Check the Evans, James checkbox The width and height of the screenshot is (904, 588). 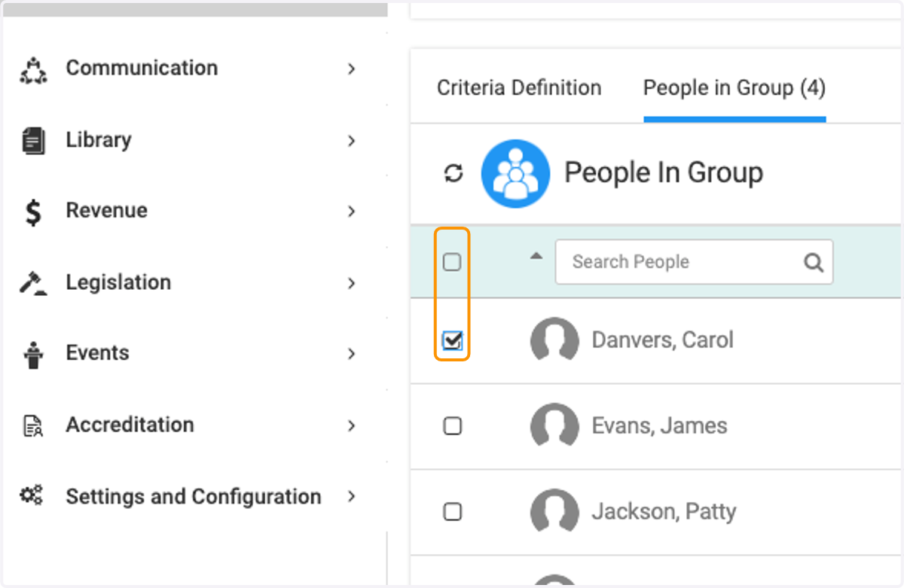(452, 426)
